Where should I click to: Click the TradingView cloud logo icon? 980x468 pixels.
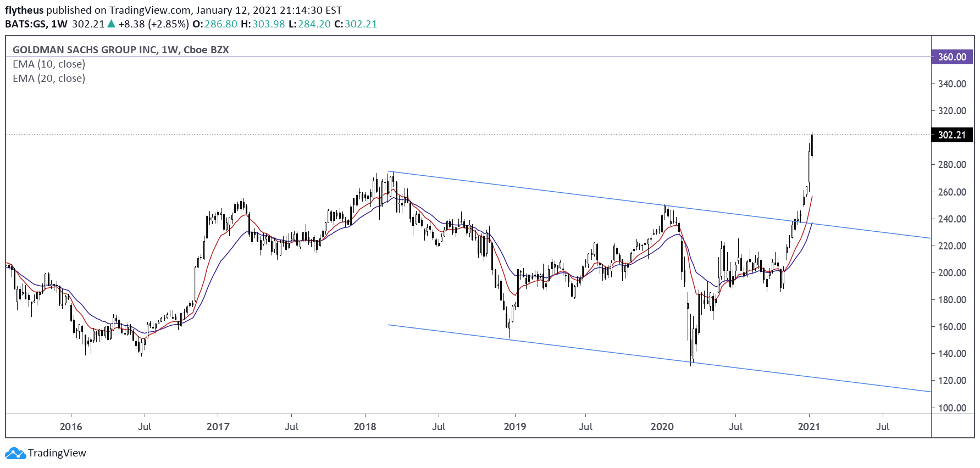[15, 453]
